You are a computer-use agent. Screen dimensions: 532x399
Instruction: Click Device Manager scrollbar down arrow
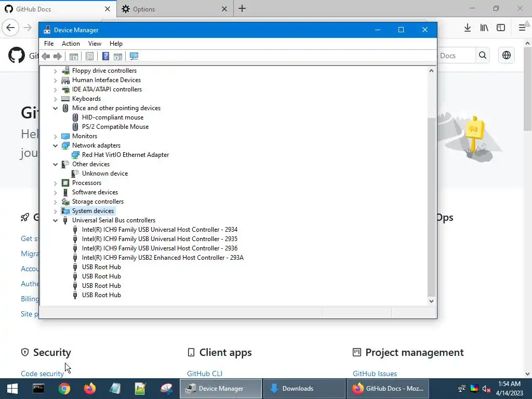pyautogui.click(x=431, y=301)
